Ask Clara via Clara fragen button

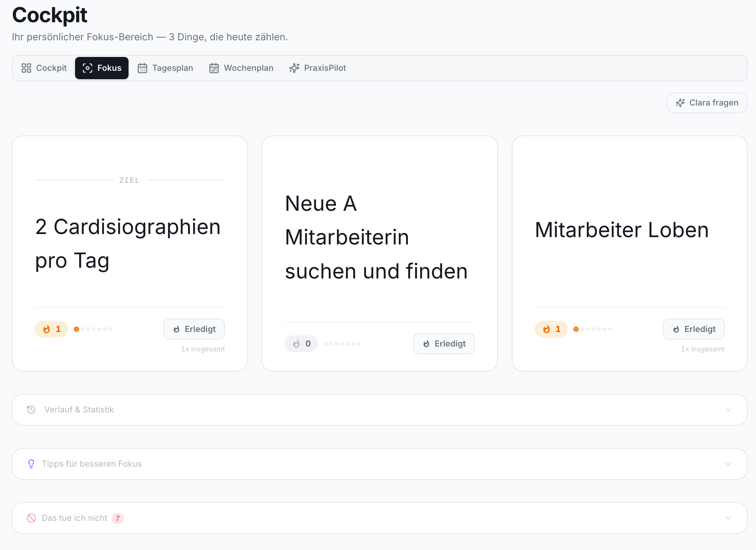707,103
